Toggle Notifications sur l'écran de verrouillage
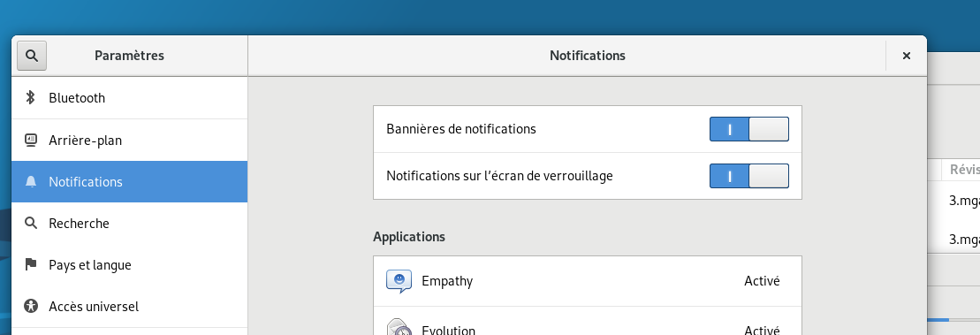980x335 pixels. tap(748, 176)
